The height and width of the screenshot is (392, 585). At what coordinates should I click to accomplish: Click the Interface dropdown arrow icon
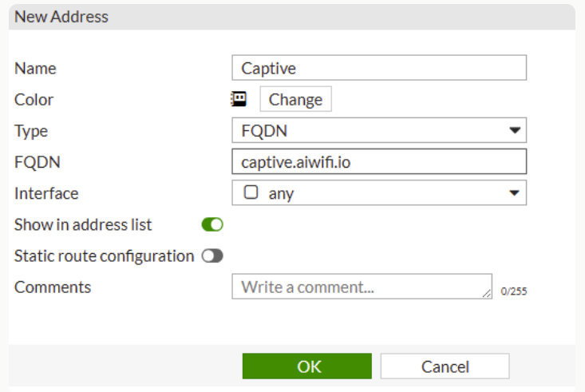[515, 192]
